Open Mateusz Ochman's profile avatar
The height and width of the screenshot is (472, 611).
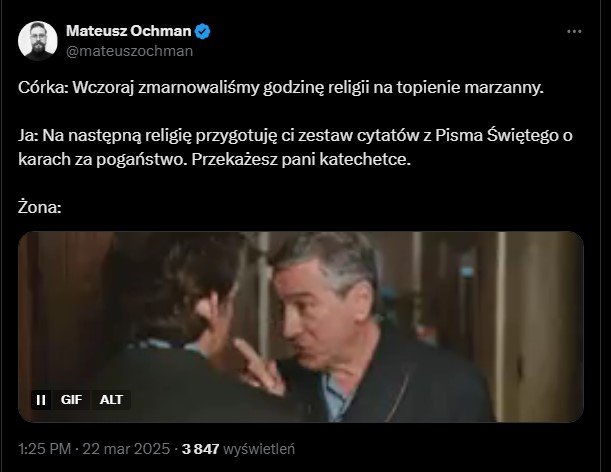[38, 41]
